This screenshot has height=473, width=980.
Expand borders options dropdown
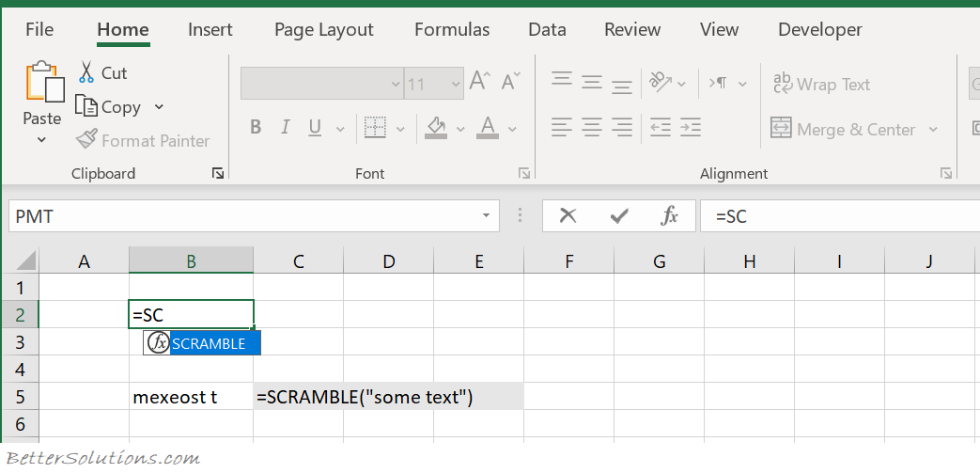click(400, 130)
